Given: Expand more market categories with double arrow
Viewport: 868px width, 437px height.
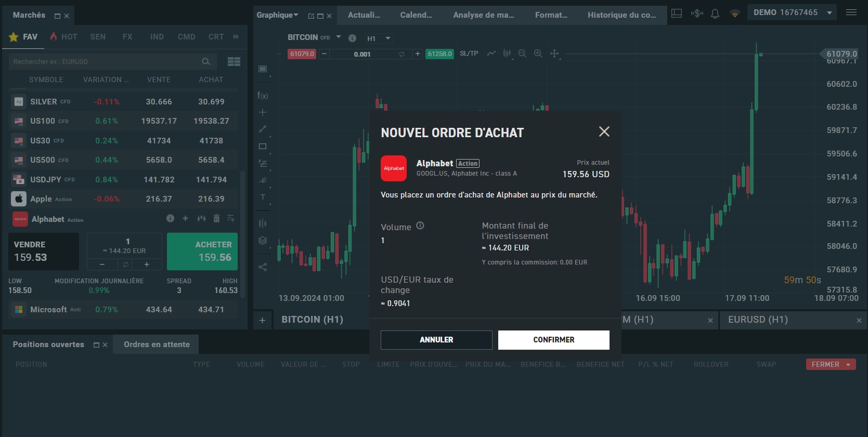Looking at the screenshot, I should (x=236, y=37).
